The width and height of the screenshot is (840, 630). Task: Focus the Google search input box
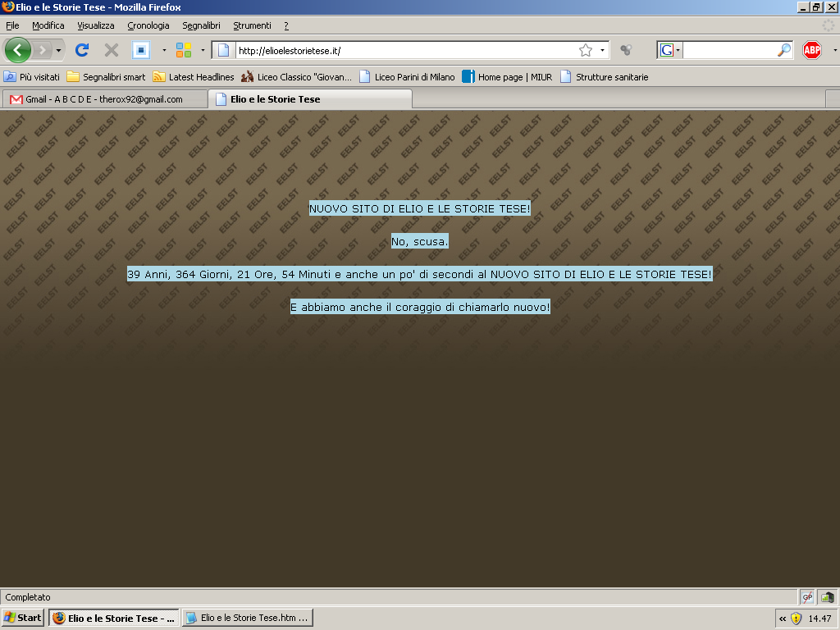pyautogui.click(x=729, y=50)
